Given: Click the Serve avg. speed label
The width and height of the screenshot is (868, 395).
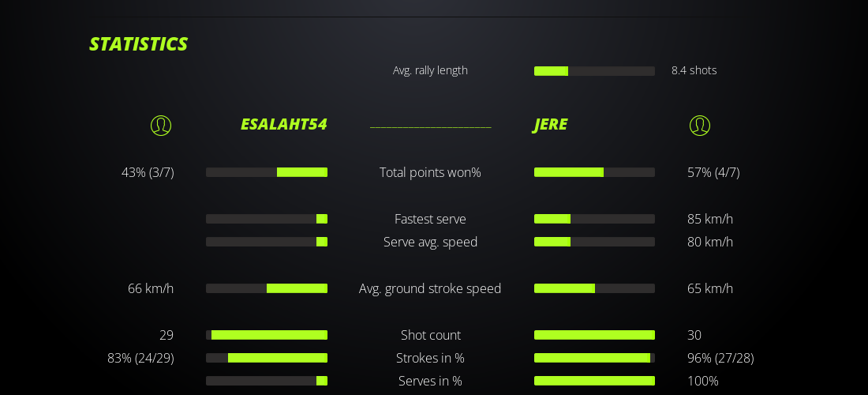Looking at the screenshot, I should [x=430, y=242].
